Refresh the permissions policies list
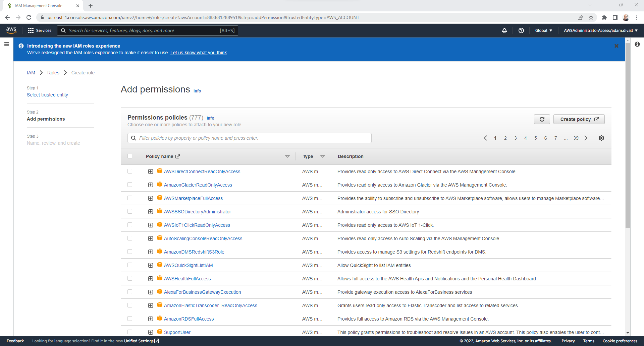 tap(542, 119)
